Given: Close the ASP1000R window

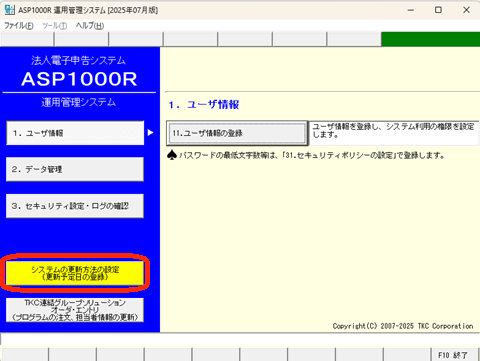Looking at the screenshot, I should (466, 10).
